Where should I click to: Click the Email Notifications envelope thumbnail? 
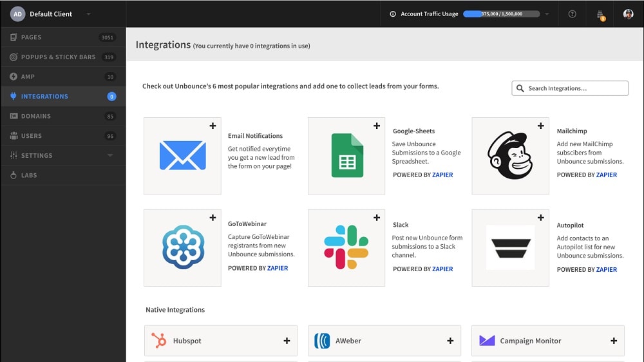[x=183, y=155]
